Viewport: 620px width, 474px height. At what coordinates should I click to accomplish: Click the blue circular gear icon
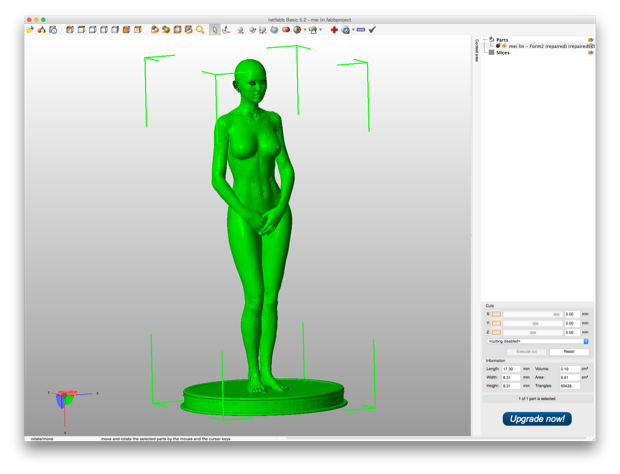pyautogui.click(x=346, y=30)
